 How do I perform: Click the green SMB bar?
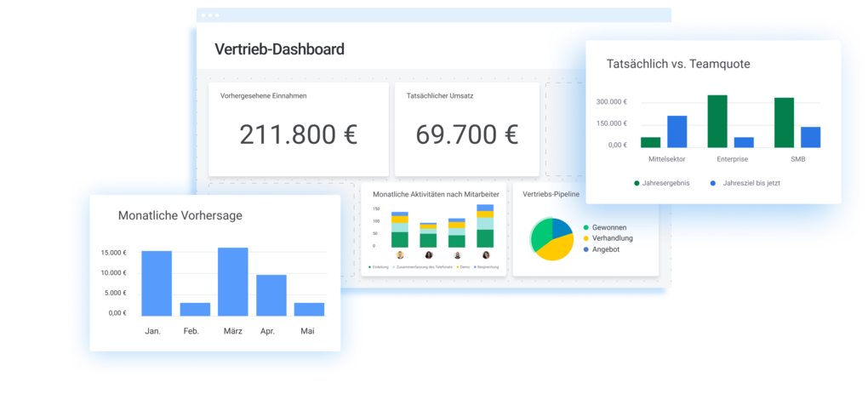pyautogui.click(x=785, y=123)
